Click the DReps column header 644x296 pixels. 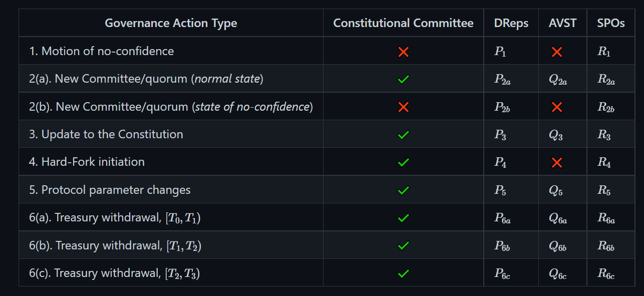[511, 23]
